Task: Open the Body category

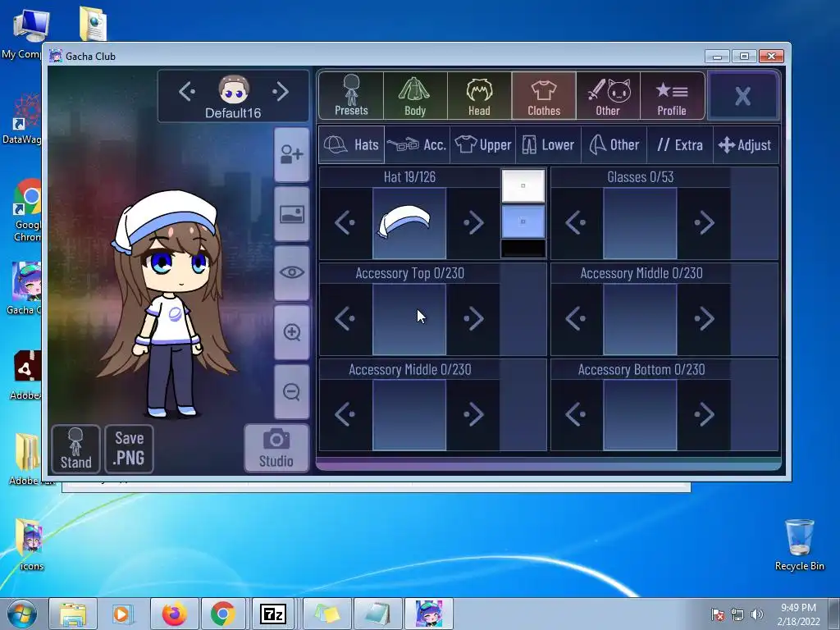Action: 415,95
